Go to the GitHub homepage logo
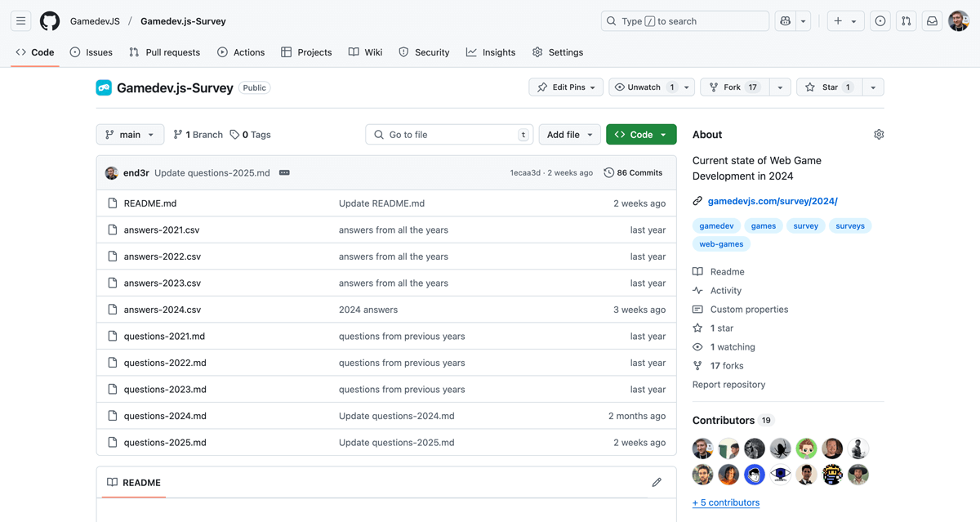 pyautogui.click(x=50, y=21)
